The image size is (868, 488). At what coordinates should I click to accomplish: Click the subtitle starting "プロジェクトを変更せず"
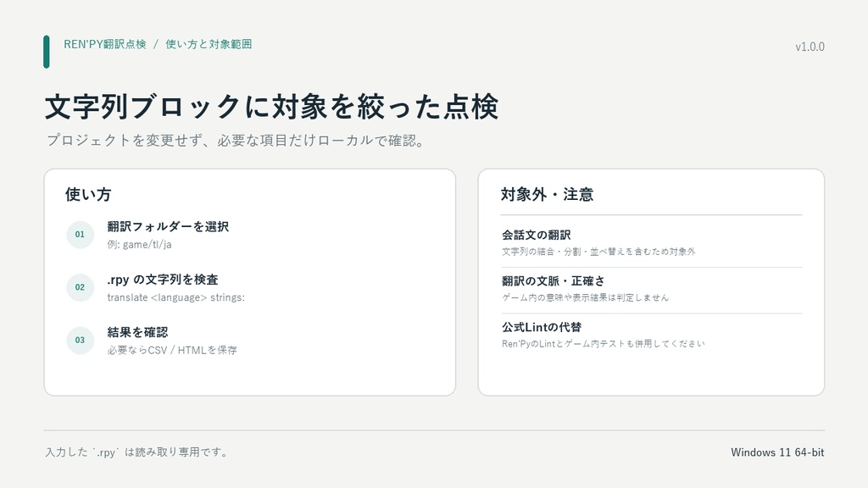click(236, 141)
